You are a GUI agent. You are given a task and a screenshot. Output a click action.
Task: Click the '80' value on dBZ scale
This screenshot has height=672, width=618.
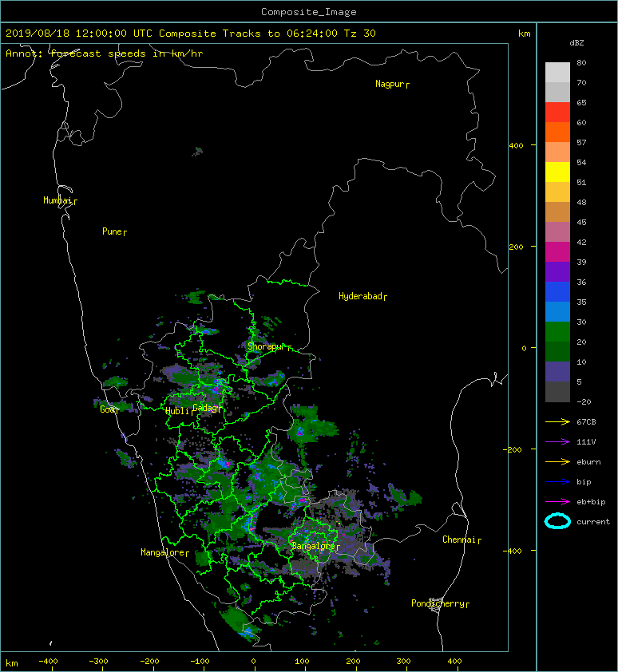click(x=581, y=62)
